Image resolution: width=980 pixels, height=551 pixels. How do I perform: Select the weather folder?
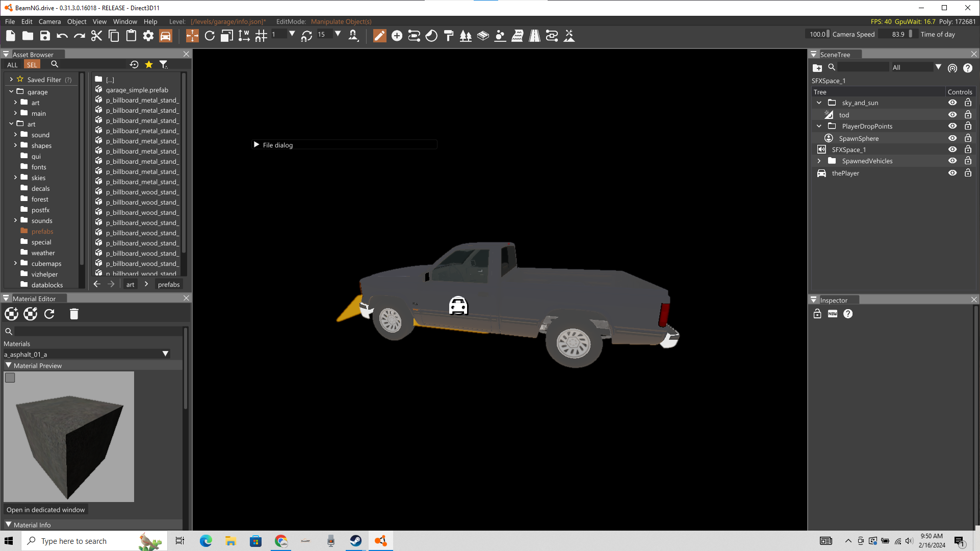click(x=43, y=253)
